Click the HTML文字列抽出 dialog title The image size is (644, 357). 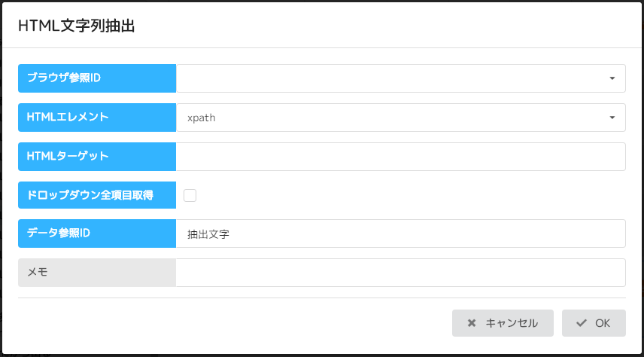pos(76,26)
